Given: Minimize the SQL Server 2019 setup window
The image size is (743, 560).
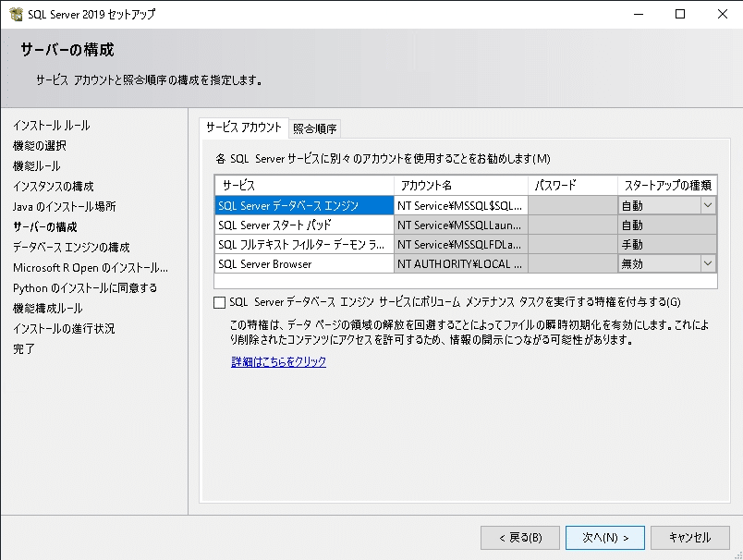Looking at the screenshot, I should point(639,14).
